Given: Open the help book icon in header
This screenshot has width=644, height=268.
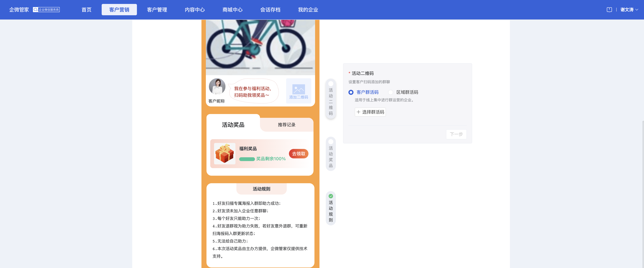Looking at the screenshot, I should point(609,10).
